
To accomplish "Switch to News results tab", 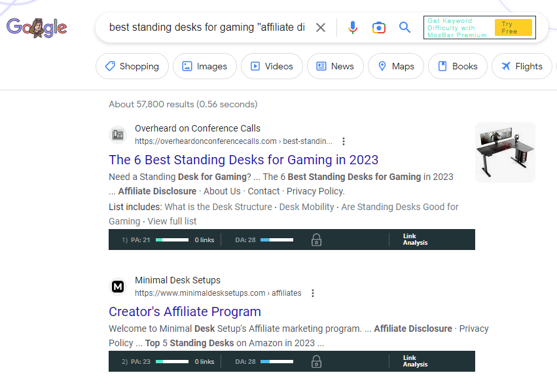I will pos(335,66).
